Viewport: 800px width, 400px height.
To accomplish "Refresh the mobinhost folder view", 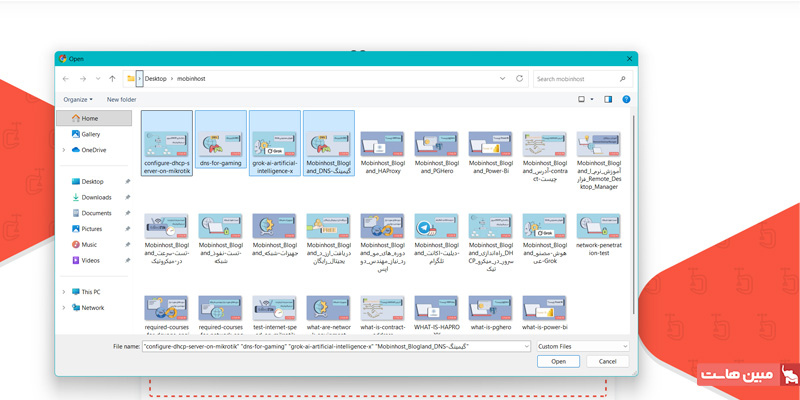I will [x=520, y=78].
